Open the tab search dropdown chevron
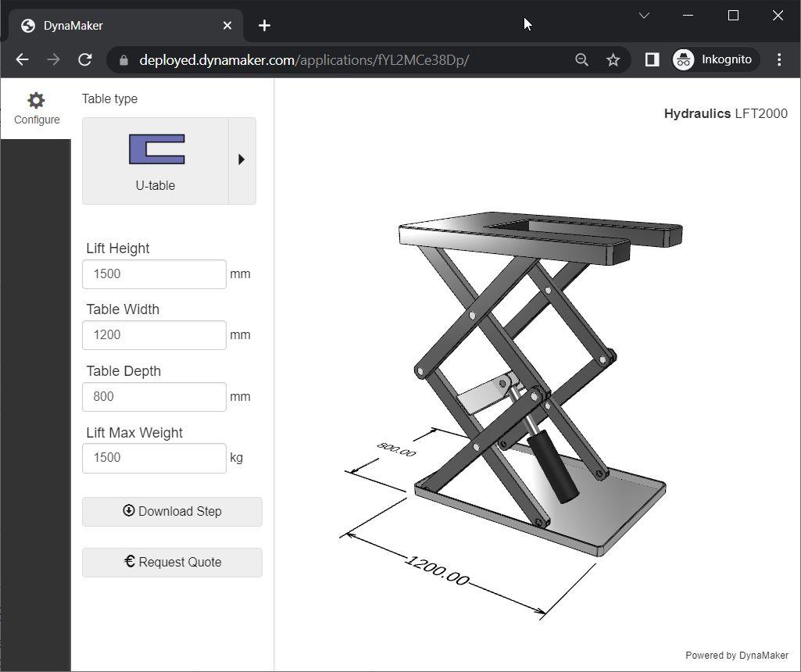 click(644, 16)
